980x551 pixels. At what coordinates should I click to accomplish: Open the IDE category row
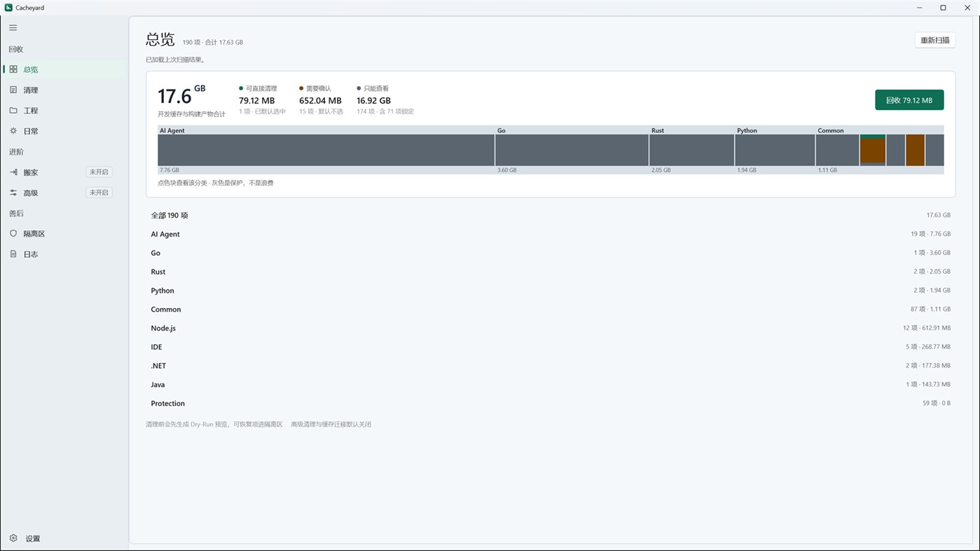point(551,347)
